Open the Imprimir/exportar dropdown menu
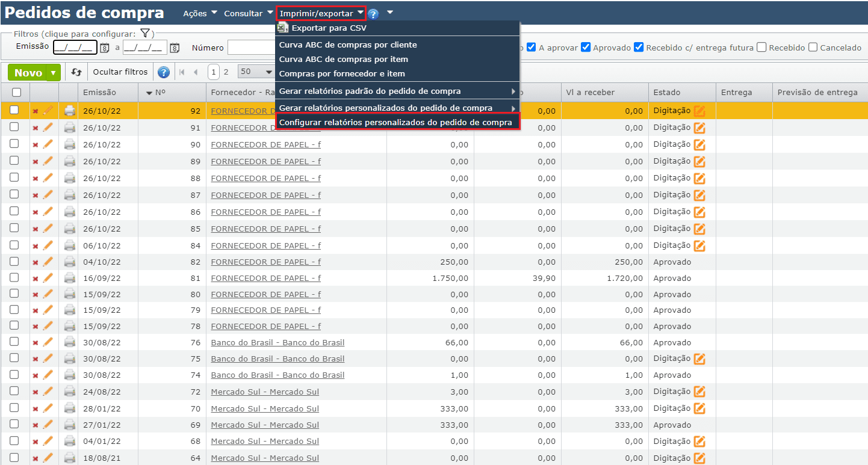868x465 pixels. [x=321, y=13]
